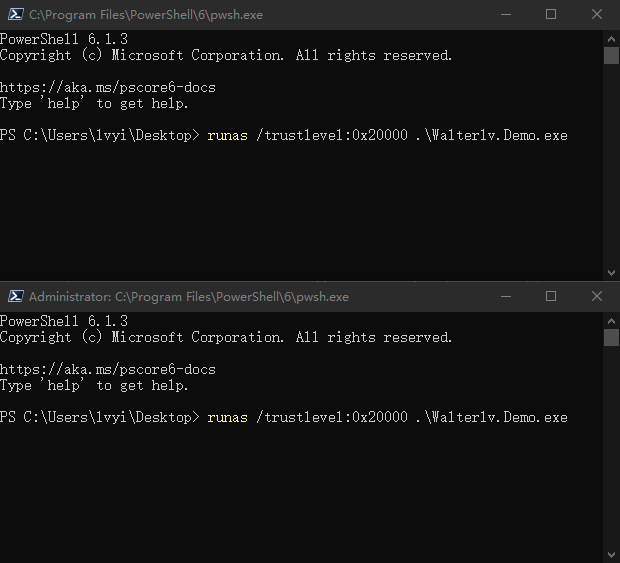Screen dimensions: 620x563
Task: Click scroll-up arrow in the Administrator window
Action: (611, 321)
